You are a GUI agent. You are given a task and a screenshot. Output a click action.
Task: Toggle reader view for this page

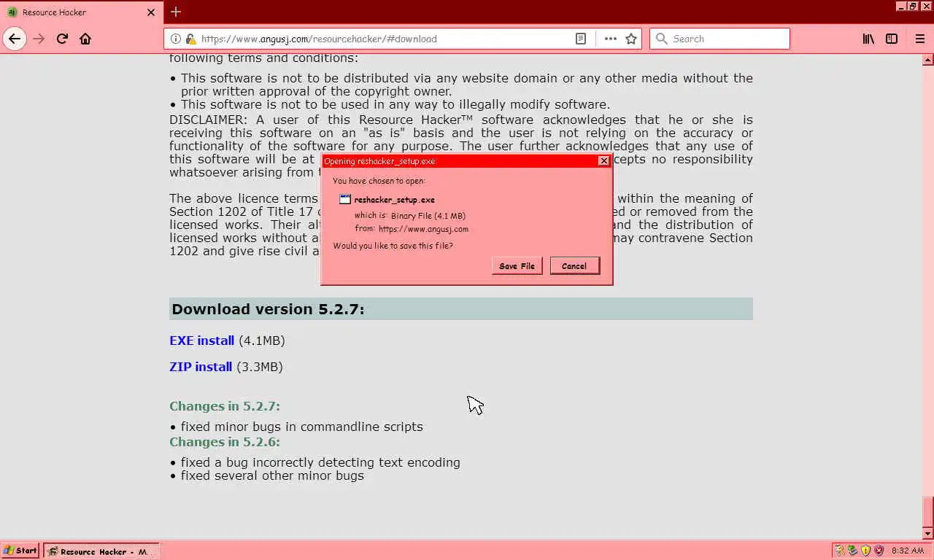[x=581, y=39]
